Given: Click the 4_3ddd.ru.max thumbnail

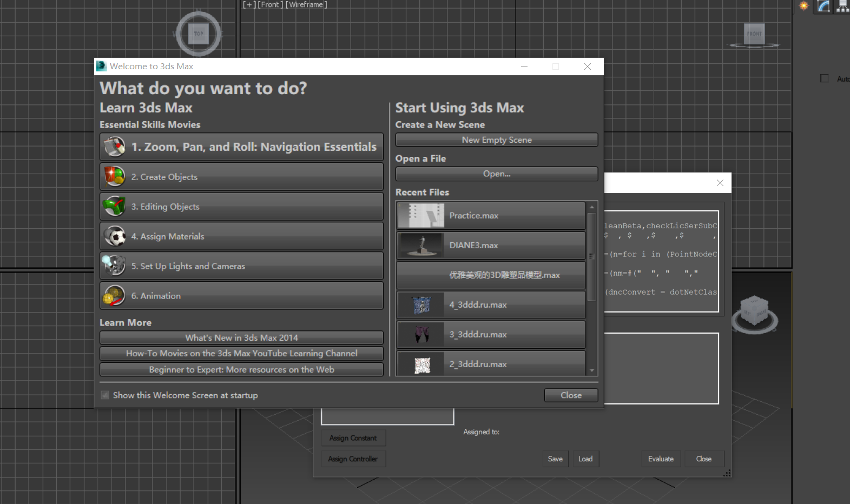Looking at the screenshot, I should coord(421,305).
